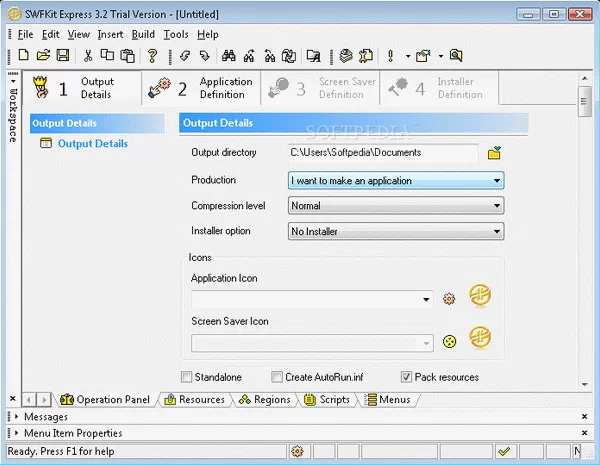
Task: Click the Copy toolbar icon
Action: [107, 55]
